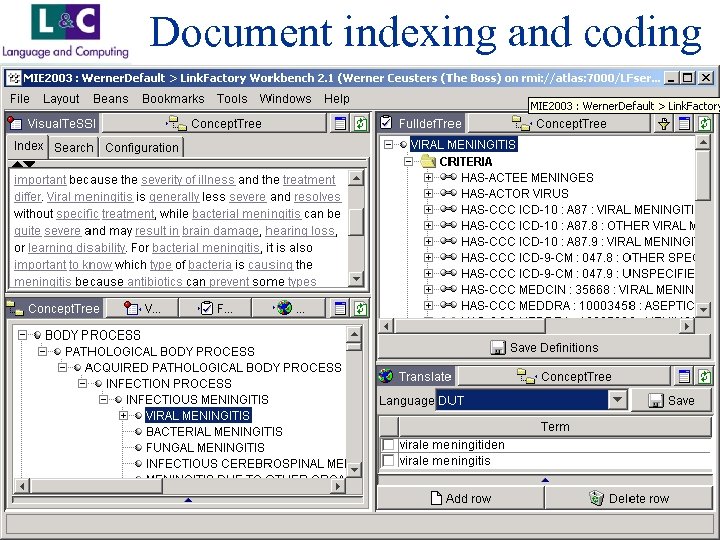The height and width of the screenshot is (540, 720).
Task: Click the 'antibiotics' link in index text
Action: pyautogui.click(x=155, y=281)
